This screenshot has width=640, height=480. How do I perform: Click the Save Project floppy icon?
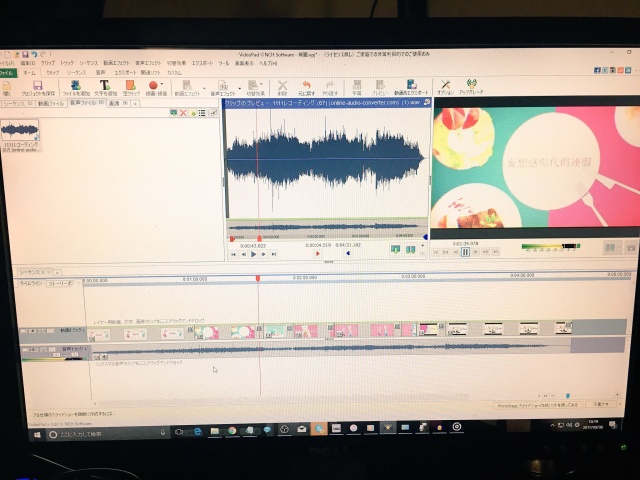click(38, 85)
